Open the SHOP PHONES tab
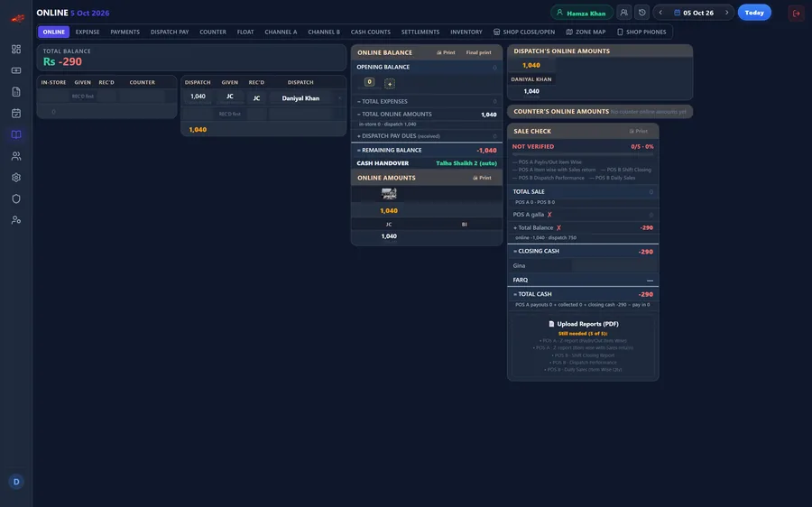 (x=641, y=32)
